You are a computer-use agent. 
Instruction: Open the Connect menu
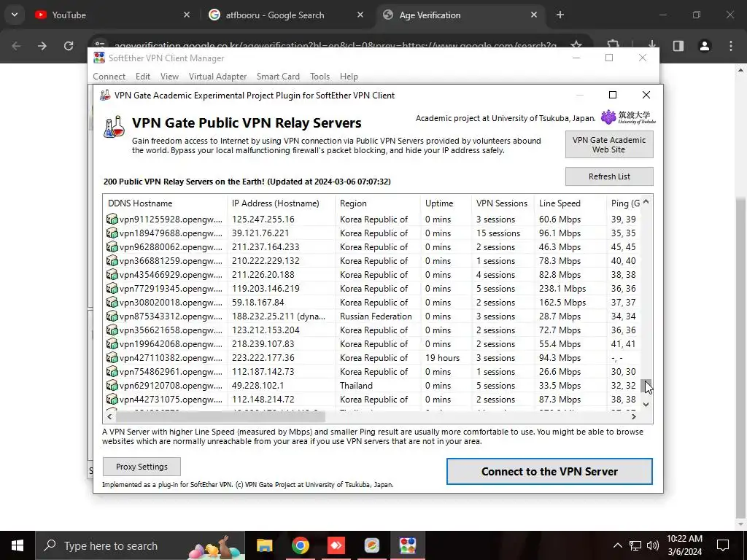(x=109, y=76)
